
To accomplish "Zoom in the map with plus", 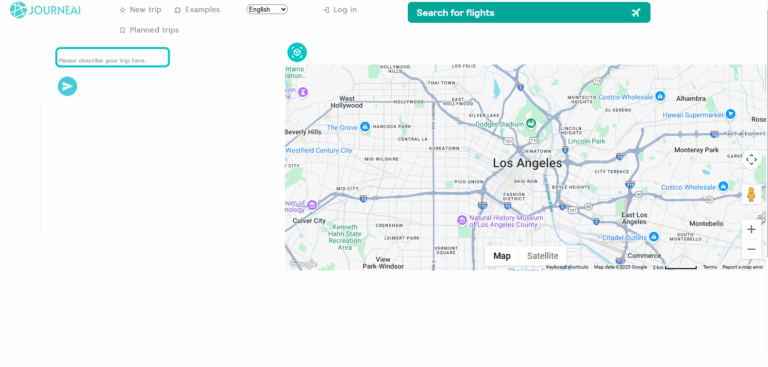I will tap(751, 230).
